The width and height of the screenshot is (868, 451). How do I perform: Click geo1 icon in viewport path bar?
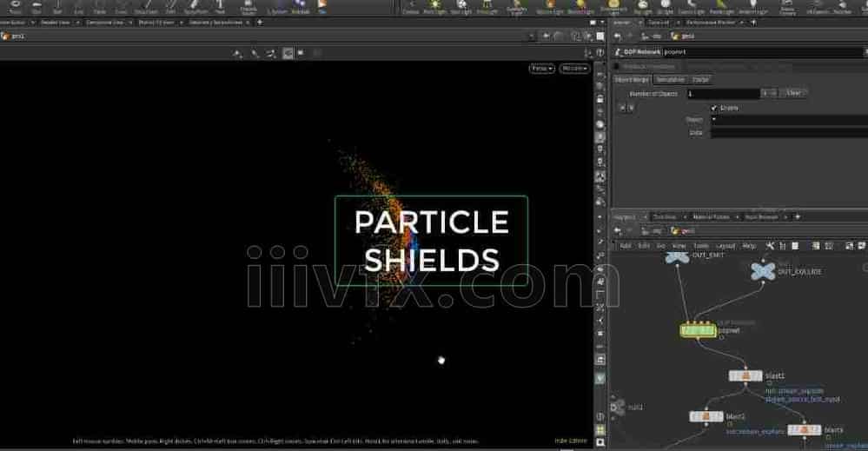pos(6,36)
